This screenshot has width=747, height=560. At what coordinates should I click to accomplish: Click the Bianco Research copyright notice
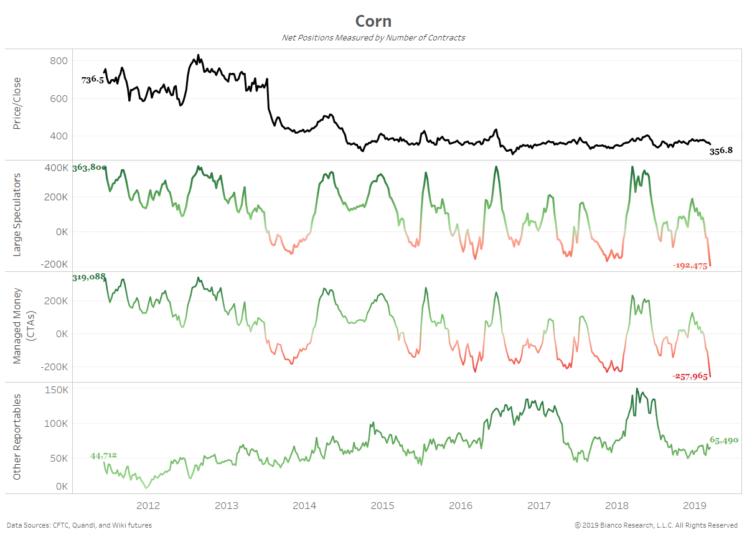pyautogui.click(x=656, y=525)
